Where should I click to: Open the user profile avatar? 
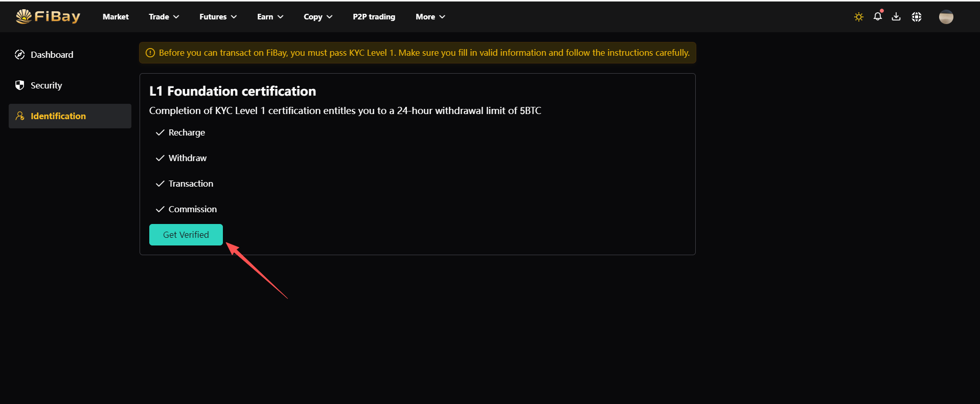(x=946, y=17)
